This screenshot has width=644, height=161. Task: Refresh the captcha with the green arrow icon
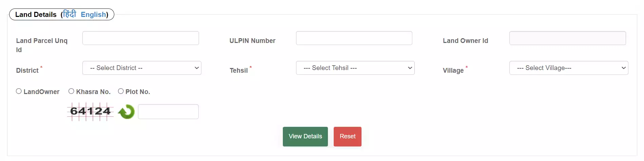pyautogui.click(x=126, y=112)
